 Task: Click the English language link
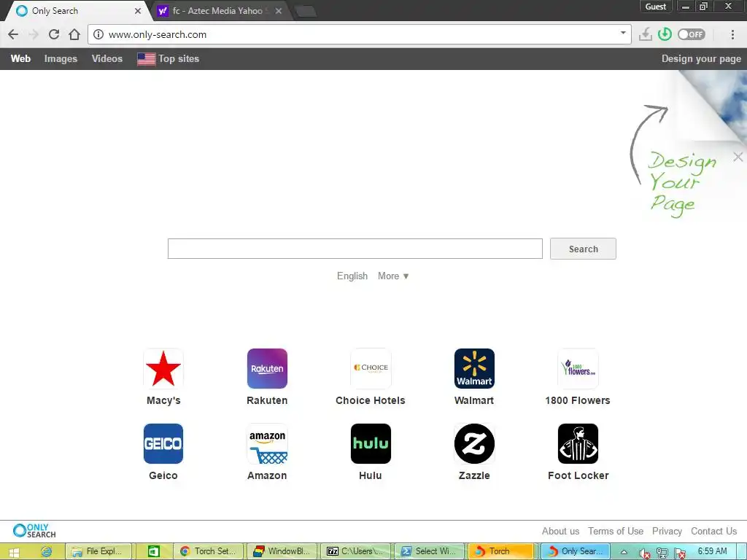352,276
